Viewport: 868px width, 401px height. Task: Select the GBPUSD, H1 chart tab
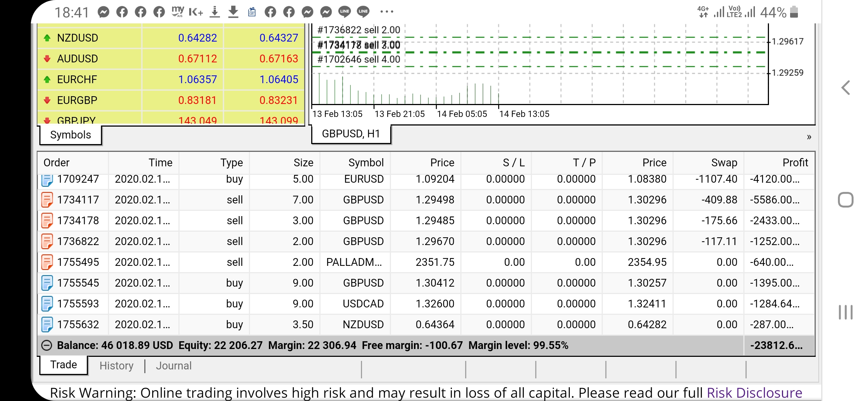(351, 134)
